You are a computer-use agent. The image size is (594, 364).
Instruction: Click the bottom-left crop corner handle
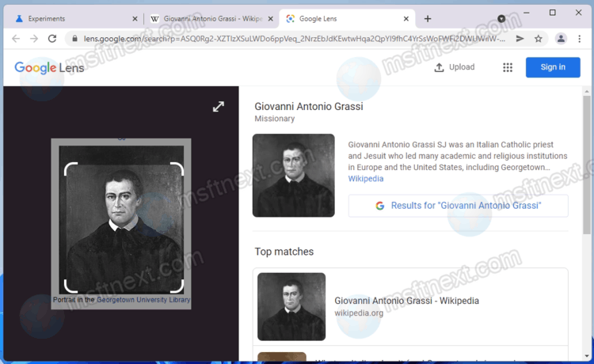pos(70,286)
